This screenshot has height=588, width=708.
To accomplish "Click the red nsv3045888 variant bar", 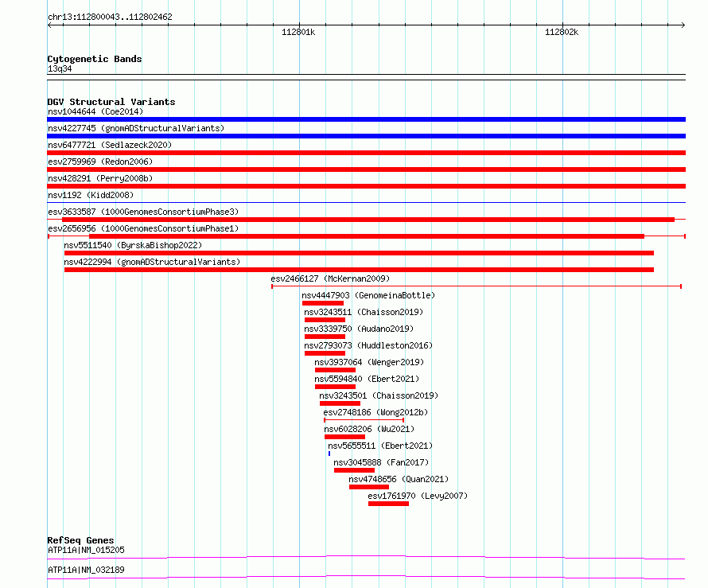I will point(354,470).
